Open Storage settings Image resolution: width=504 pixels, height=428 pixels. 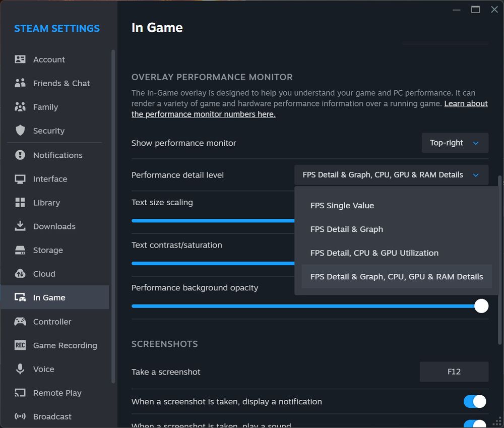point(54,250)
